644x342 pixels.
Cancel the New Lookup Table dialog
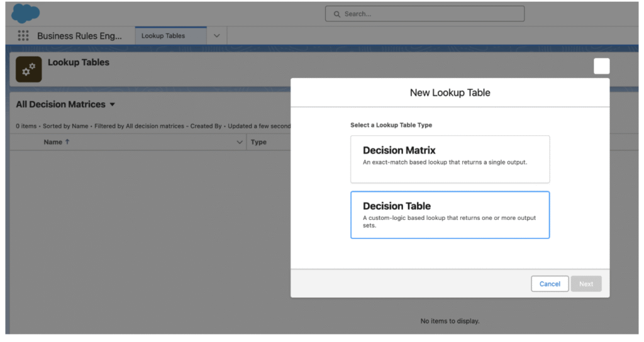pos(550,284)
